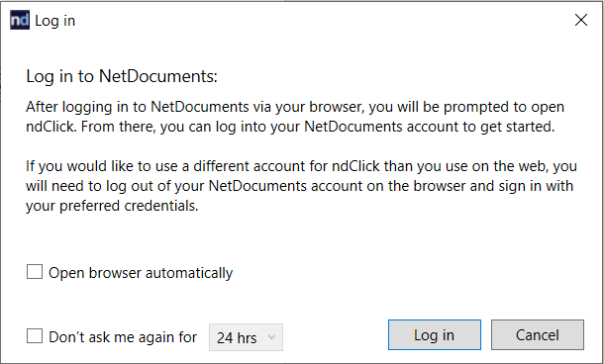Cancel the login dialog
The height and width of the screenshot is (364, 604).
point(538,334)
